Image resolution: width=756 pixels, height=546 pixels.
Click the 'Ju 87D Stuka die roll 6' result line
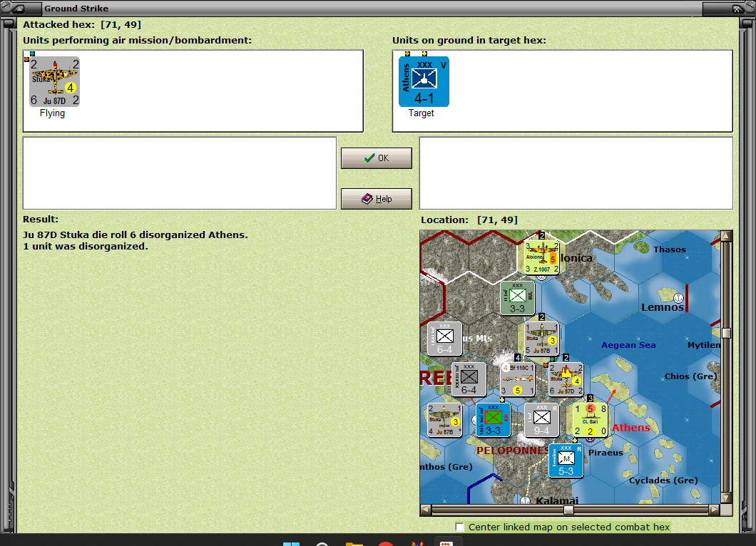(x=135, y=235)
